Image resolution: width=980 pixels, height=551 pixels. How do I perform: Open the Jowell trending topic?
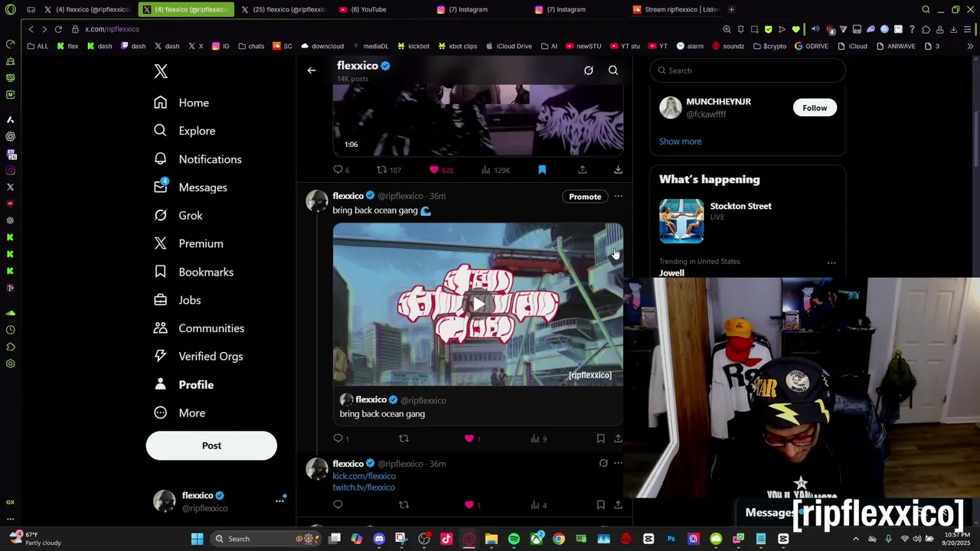671,272
